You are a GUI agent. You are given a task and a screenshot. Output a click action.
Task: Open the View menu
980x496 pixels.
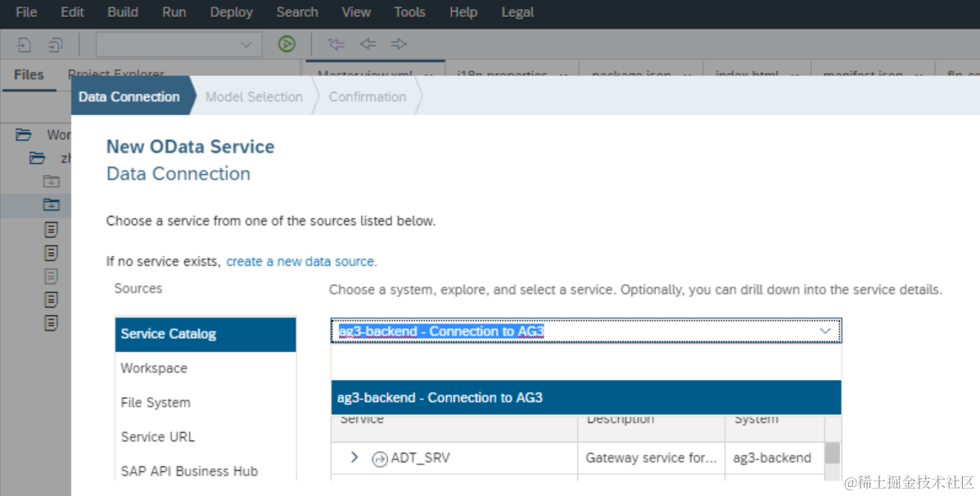point(356,12)
